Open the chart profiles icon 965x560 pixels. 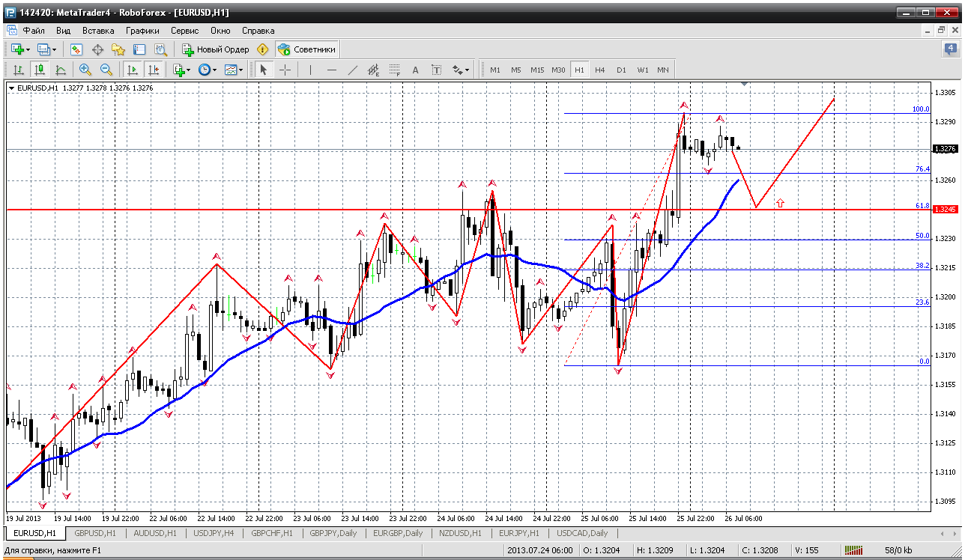[43, 49]
